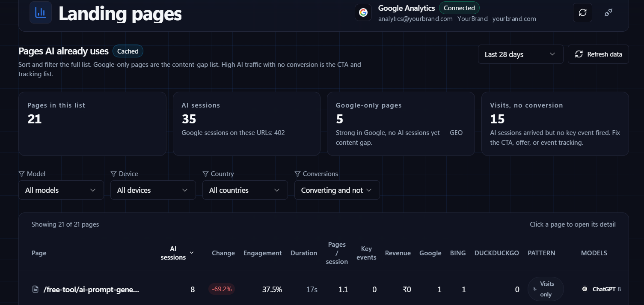Open the All countries dropdown
Screen dimensions: 644x305
coord(245,190)
